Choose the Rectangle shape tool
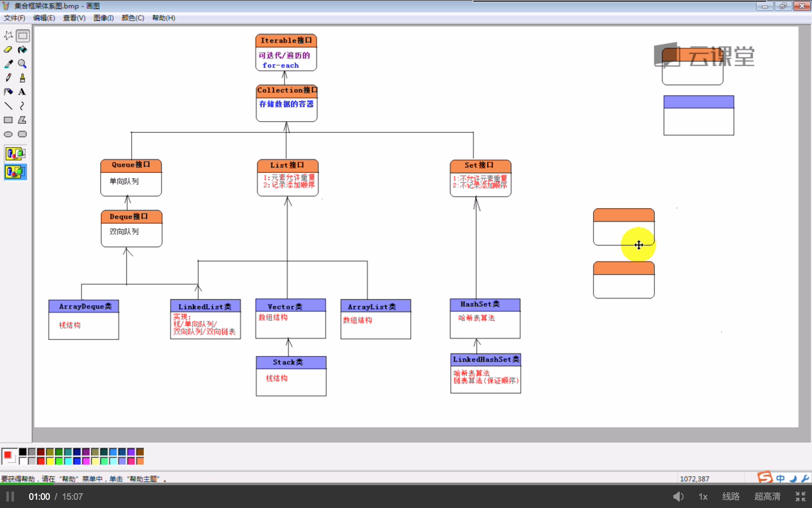The image size is (812, 508). click(x=8, y=120)
